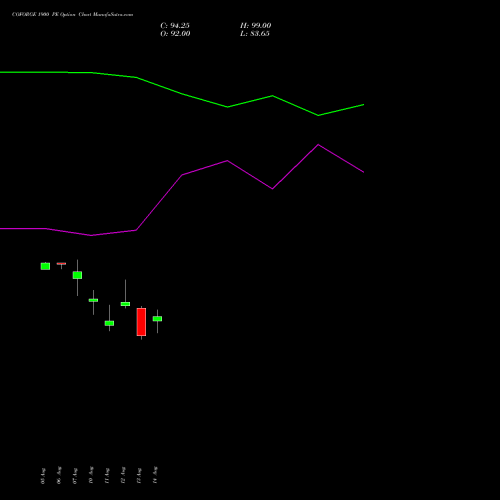This screenshot has height=500, width=500.
Task: Click the lowest dip of the green indicator line
Action: coord(318,115)
